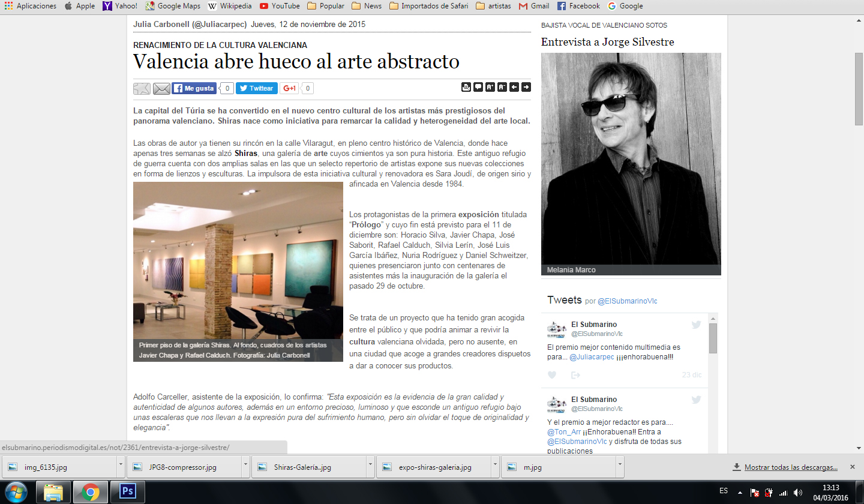Increase article font size with A+ icon
The image size is (864, 504).
point(490,87)
